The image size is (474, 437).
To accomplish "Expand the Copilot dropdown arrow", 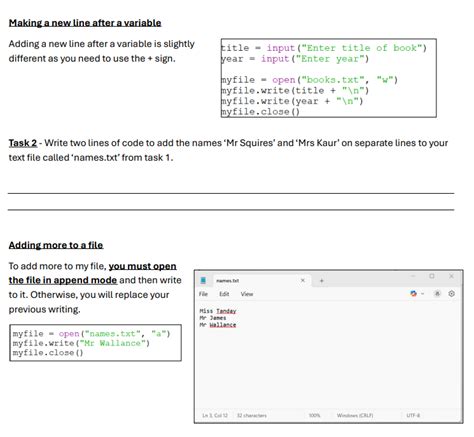I will [x=423, y=294].
